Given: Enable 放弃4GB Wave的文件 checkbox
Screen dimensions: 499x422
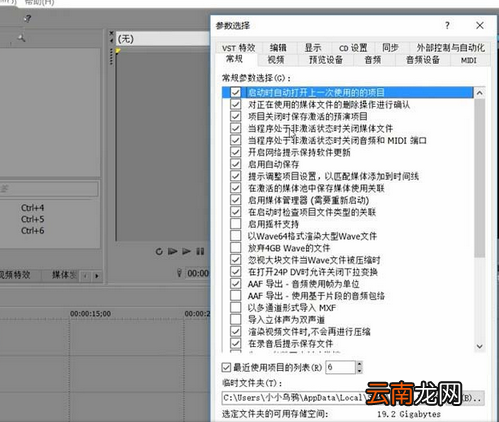Looking at the screenshot, I should click(x=235, y=248).
